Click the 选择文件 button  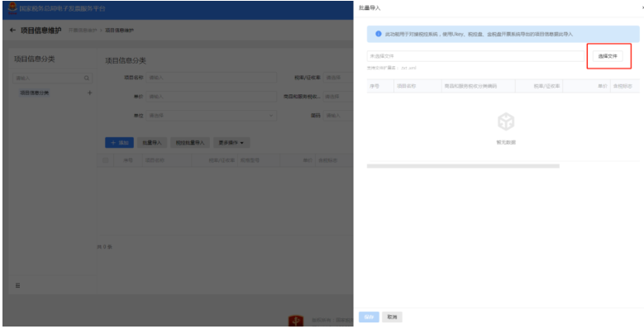coord(608,56)
